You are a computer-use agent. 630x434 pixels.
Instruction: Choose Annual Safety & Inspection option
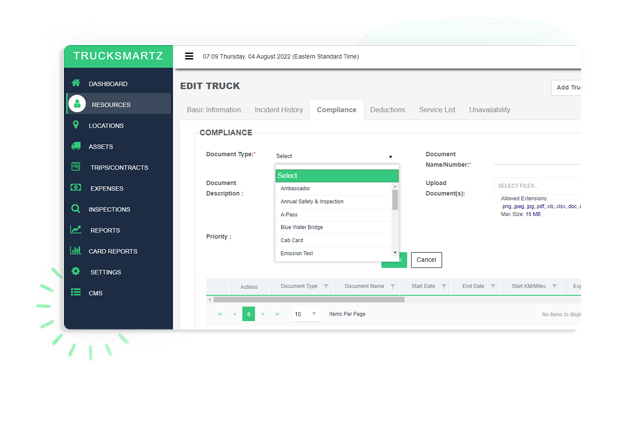coord(333,201)
